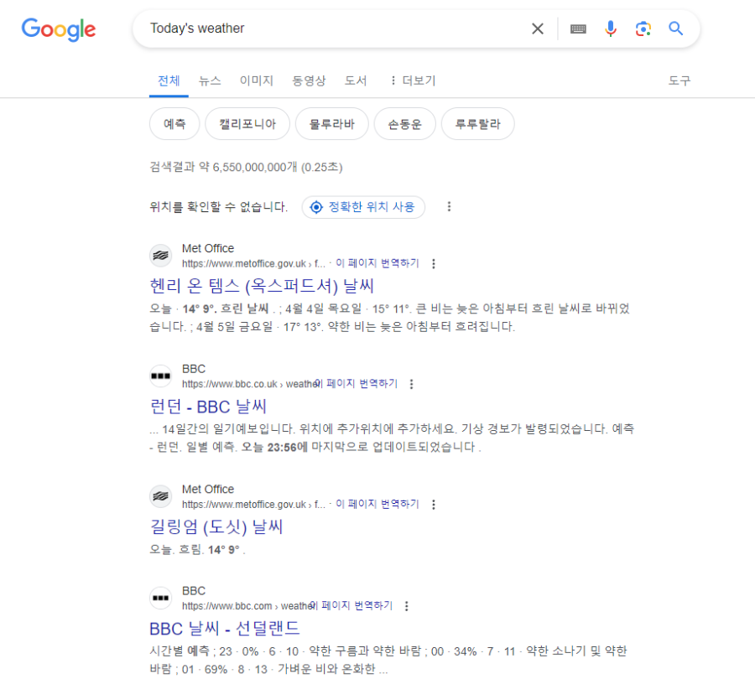The image size is (755, 700).
Task: Switch to the 이미지 tab
Action: (x=256, y=80)
